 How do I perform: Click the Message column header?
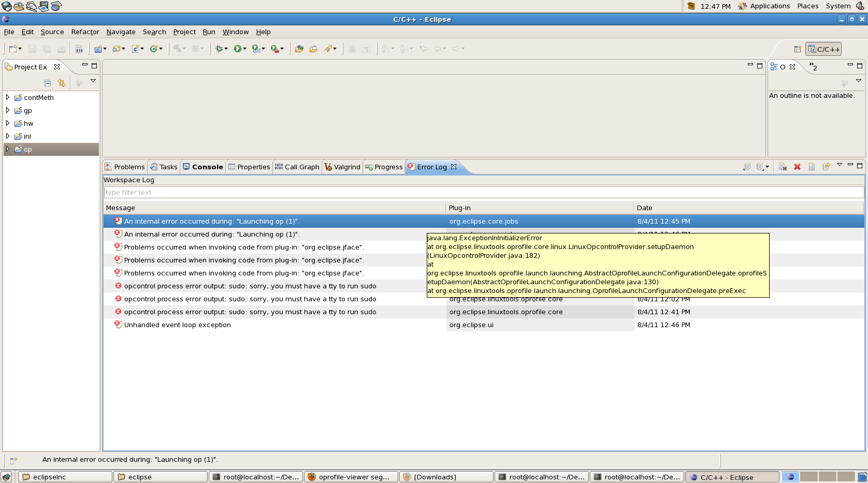click(x=274, y=208)
